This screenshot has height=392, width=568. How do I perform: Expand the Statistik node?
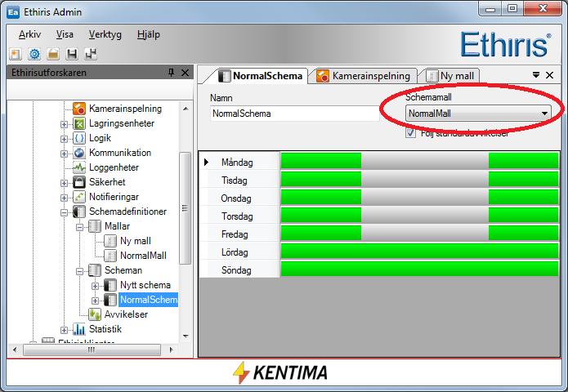(x=64, y=330)
